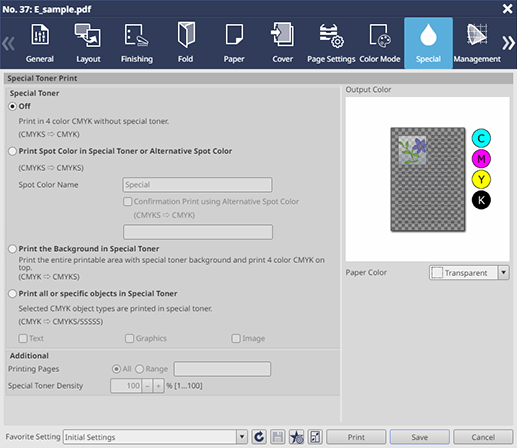The image size is (517, 448).
Task: Show more tabs with right double chevron
Action: (508, 43)
